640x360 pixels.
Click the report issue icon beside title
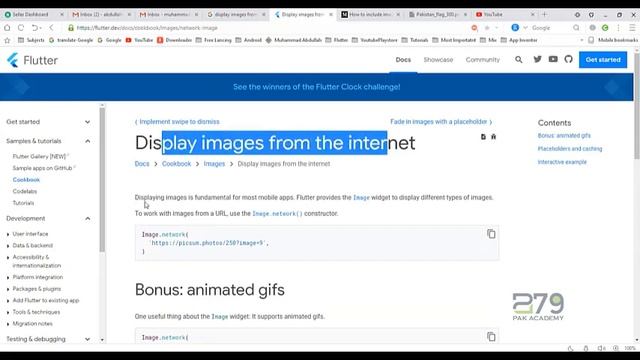coord(493,137)
